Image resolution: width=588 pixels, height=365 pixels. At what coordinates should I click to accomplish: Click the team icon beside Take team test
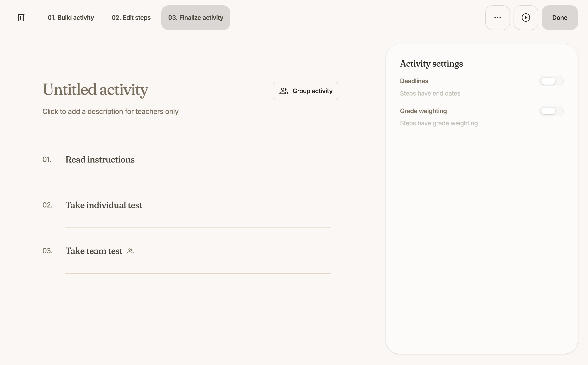130,251
